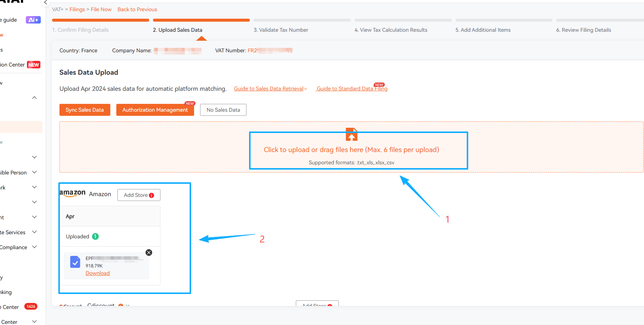Viewport: 644px width, 325px height.
Task: Open the AI+ badge in sidebar
Action: click(x=33, y=20)
